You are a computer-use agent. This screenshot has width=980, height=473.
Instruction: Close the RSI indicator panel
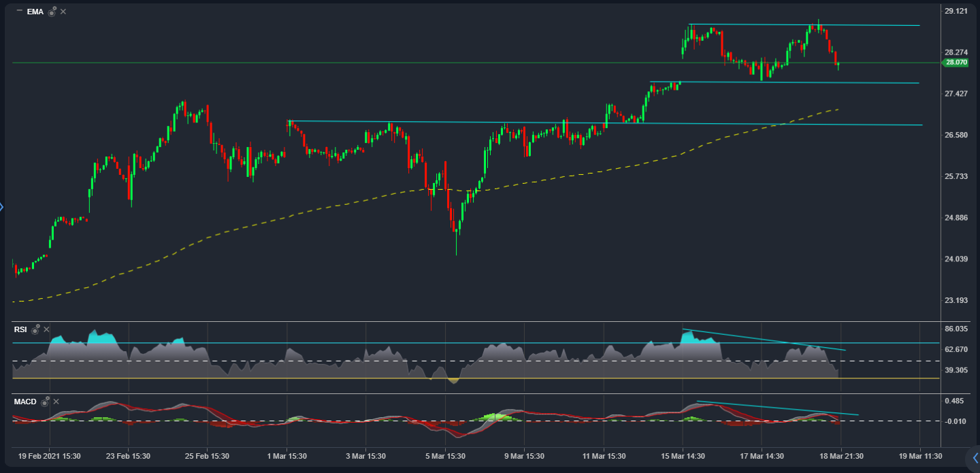click(x=46, y=329)
